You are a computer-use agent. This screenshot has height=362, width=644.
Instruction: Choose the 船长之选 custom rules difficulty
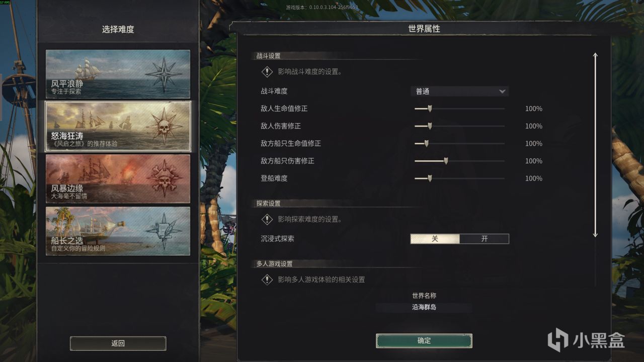pos(118,231)
